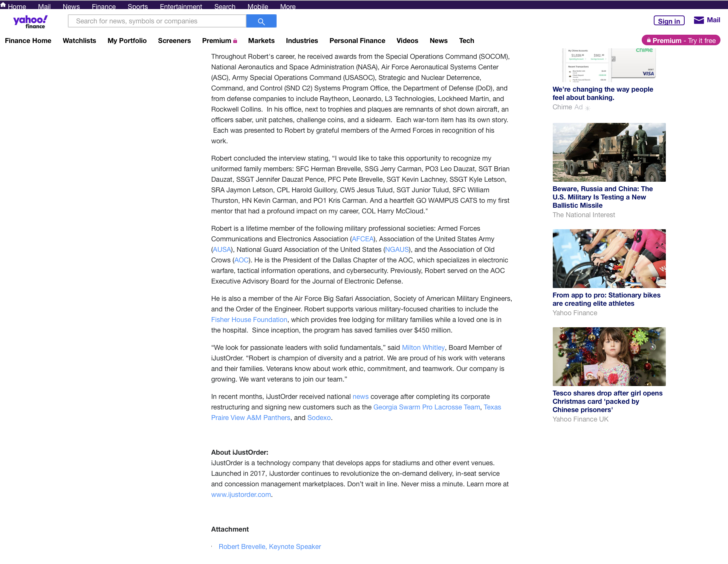Click the Sign in button
The width and height of the screenshot is (728, 564).
[x=669, y=21]
